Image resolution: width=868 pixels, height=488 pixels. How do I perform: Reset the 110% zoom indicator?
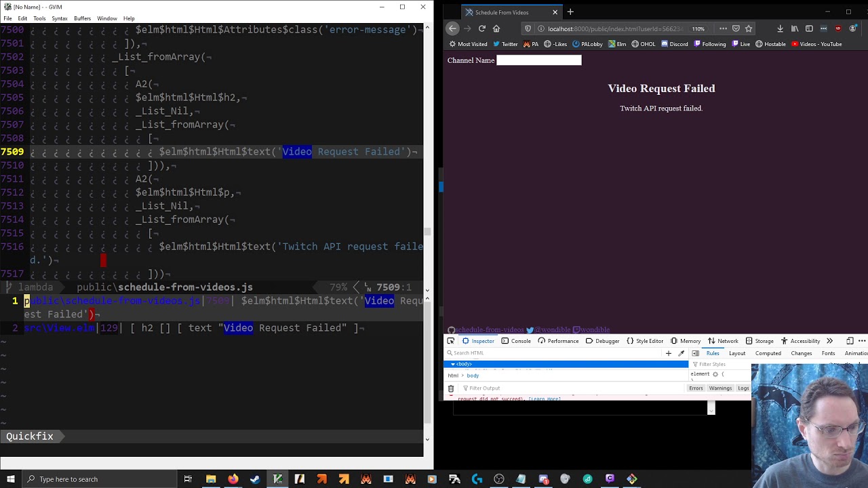698,28
